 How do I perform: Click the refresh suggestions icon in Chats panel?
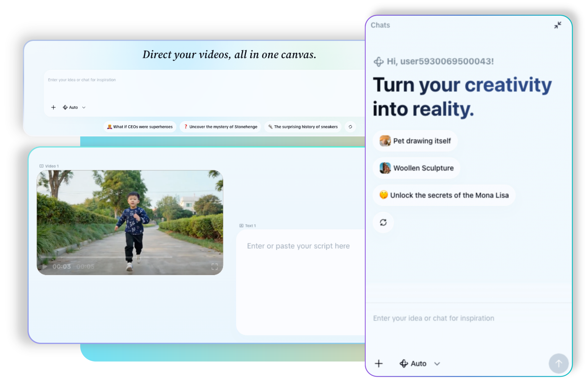pos(383,222)
